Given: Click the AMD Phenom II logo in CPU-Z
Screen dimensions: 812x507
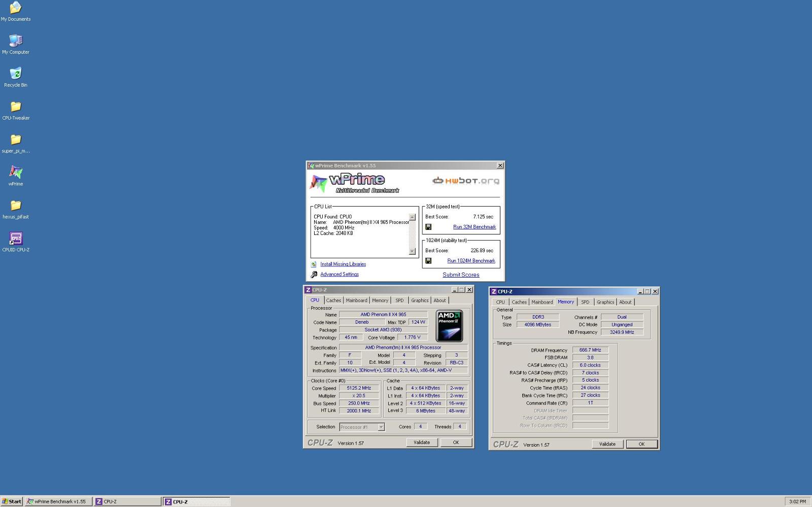Looking at the screenshot, I should point(449,326).
